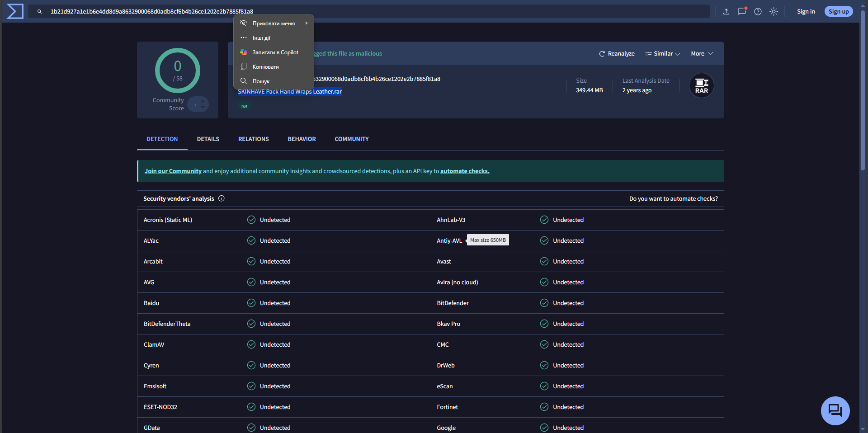Screen dimensions: 868x433
Task: Click the RAR file type icon
Action: (701, 86)
